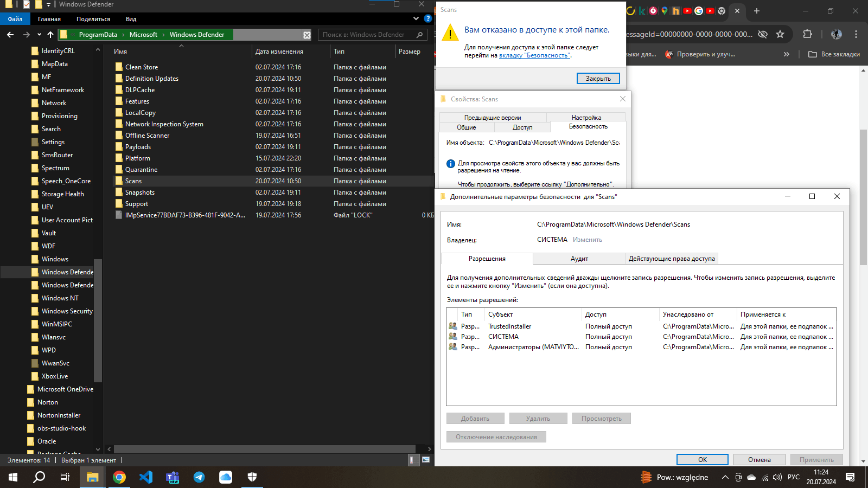
Task: Open Chrome extensions puzzle icon
Action: pyautogui.click(x=807, y=34)
